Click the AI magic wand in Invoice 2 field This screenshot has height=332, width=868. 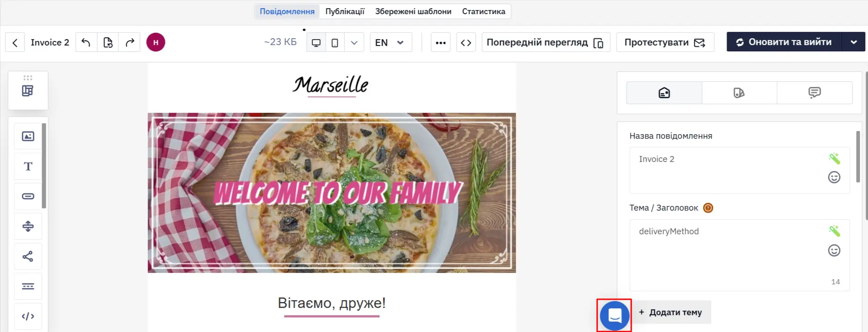pos(834,158)
